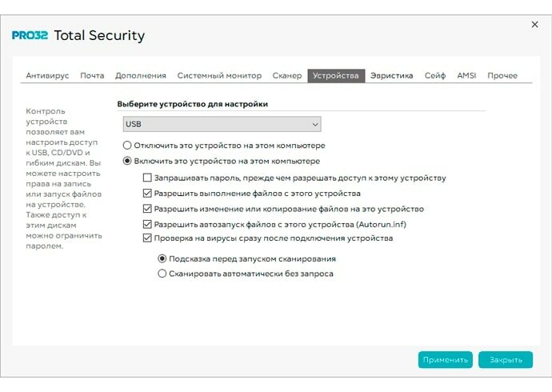Close the settings window with X
The width and height of the screenshot is (552, 392).
click(534, 25)
